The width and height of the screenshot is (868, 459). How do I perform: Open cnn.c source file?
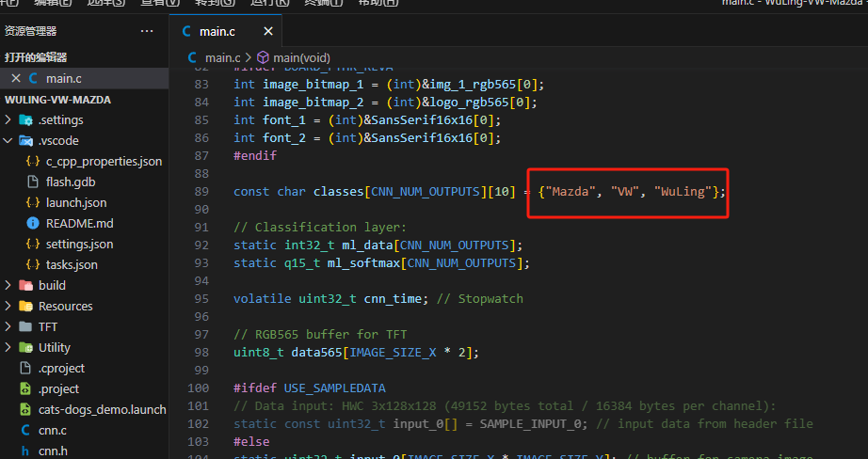52,430
